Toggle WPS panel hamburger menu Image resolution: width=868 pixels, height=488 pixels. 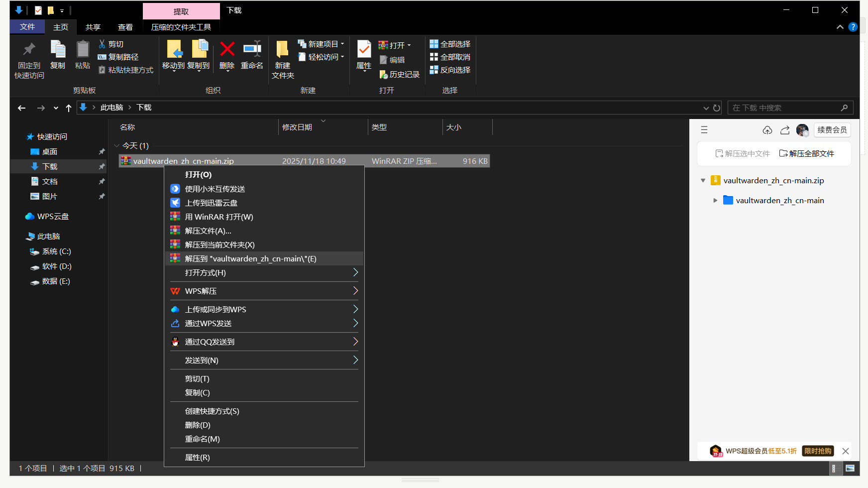[x=704, y=130]
